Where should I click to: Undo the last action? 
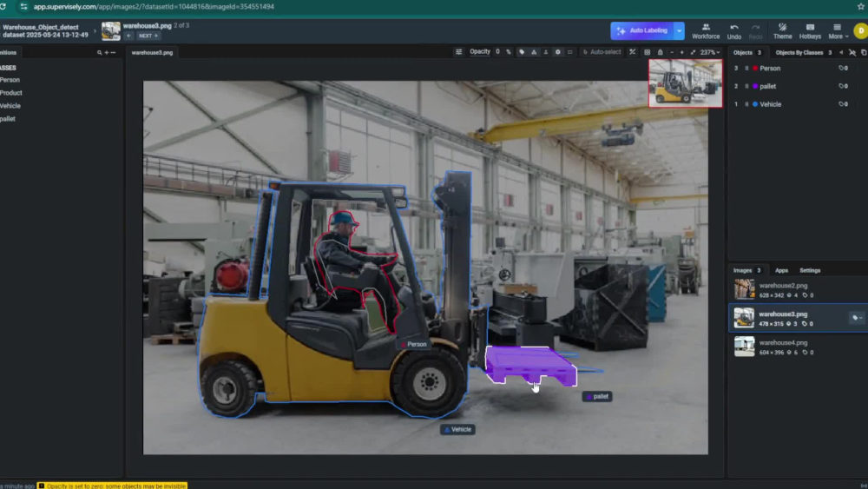point(734,31)
